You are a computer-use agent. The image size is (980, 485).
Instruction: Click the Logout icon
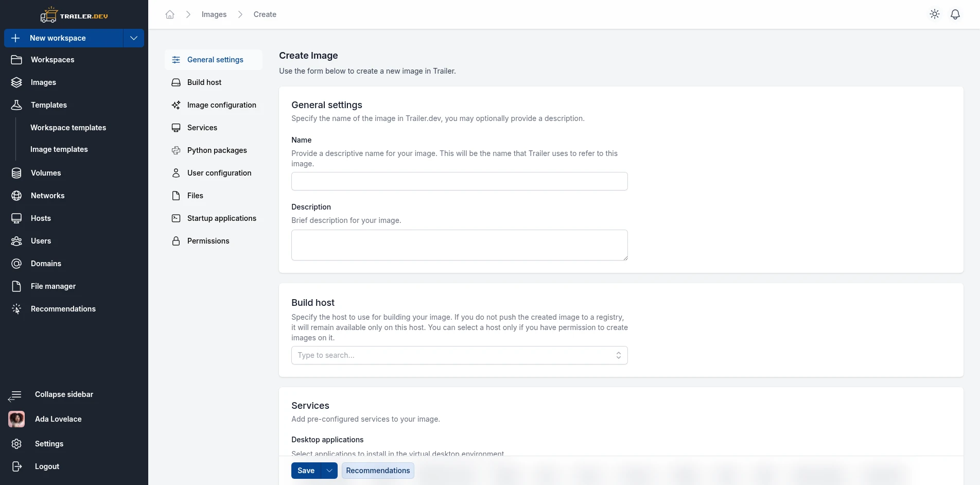pyautogui.click(x=16, y=466)
